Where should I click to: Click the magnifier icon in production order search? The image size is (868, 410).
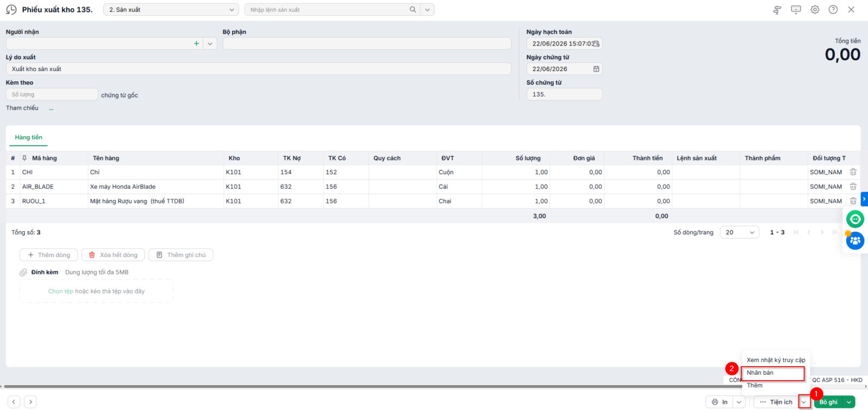click(413, 10)
